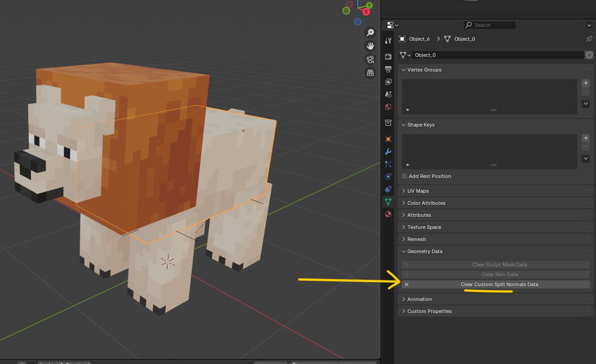Add a new vertex group with plus
Image resolution: width=596 pixels, height=364 pixels.
(x=586, y=83)
